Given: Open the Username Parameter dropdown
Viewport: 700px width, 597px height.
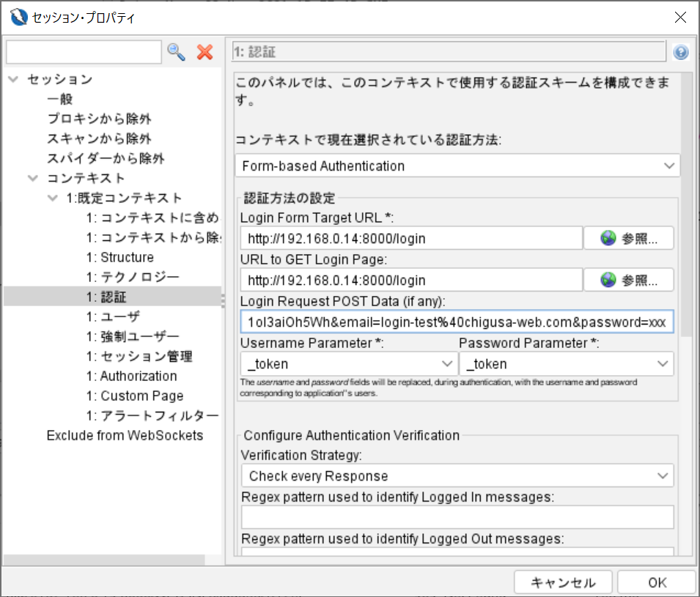Looking at the screenshot, I should pyautogui.click(x=349, y=364).
